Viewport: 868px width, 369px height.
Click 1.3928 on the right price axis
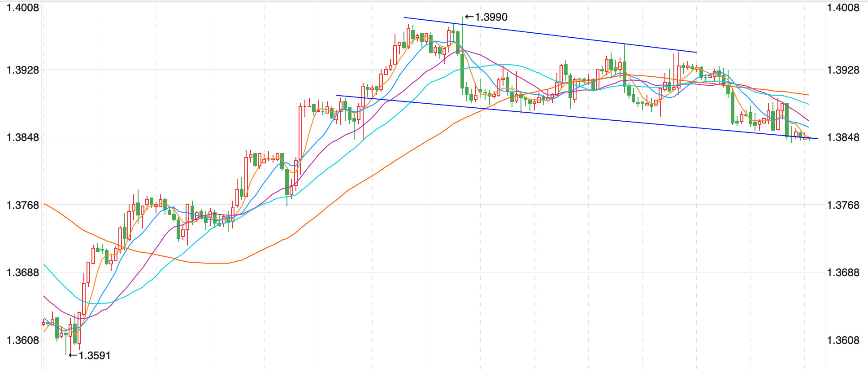[843, 70]
